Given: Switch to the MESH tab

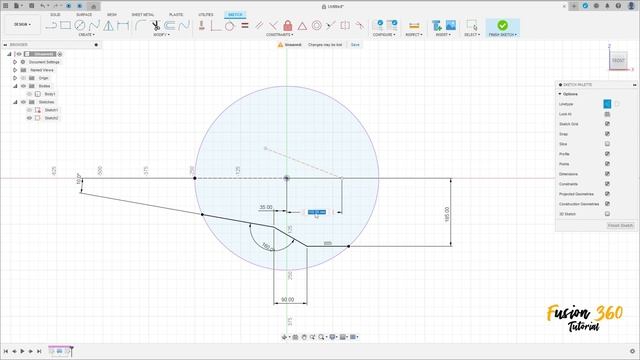Looking at the screenshot, I should click(x=111, y=15).
